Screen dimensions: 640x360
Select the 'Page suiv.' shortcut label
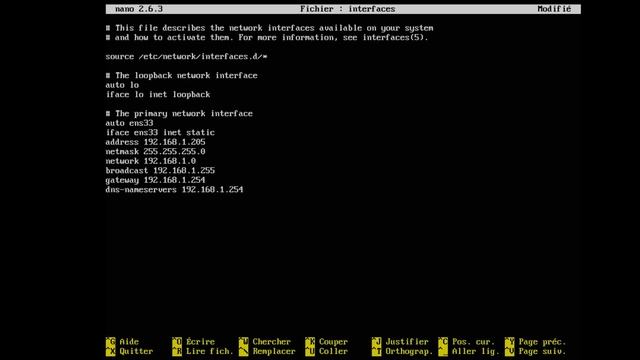tap(542, 351)
